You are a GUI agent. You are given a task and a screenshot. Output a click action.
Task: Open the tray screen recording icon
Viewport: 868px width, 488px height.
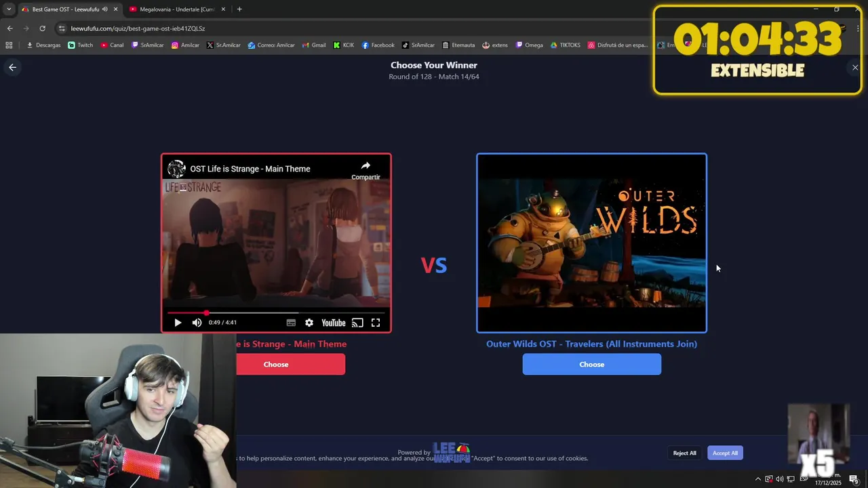(769, 479)
